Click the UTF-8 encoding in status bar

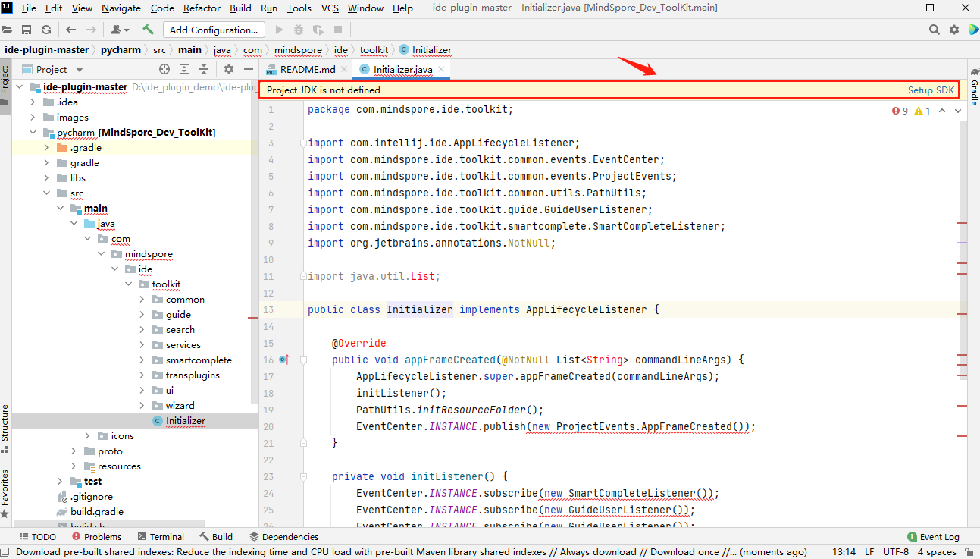tap(895, 552)
